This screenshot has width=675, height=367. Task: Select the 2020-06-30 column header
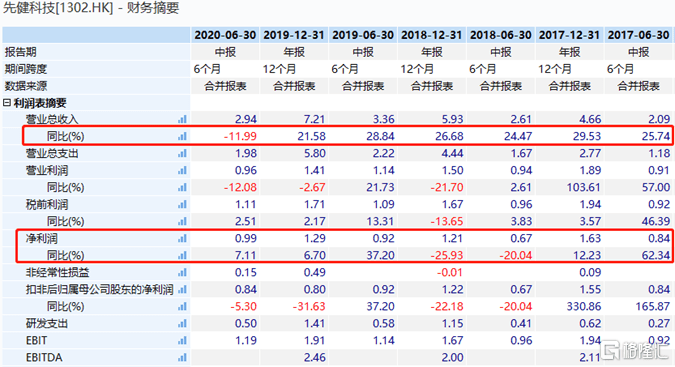point(225,35)
